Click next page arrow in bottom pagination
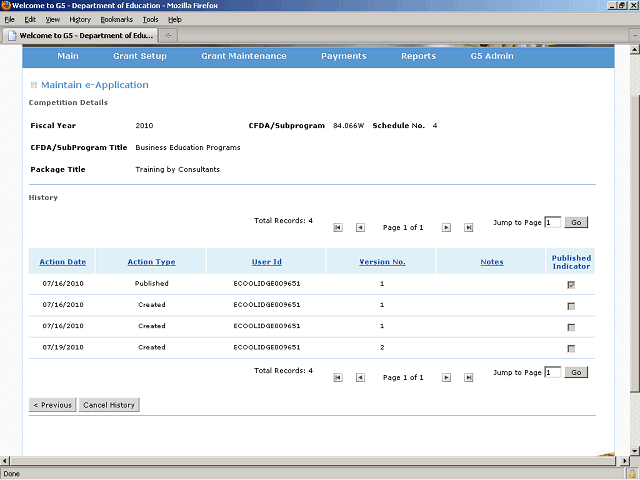 447,377
